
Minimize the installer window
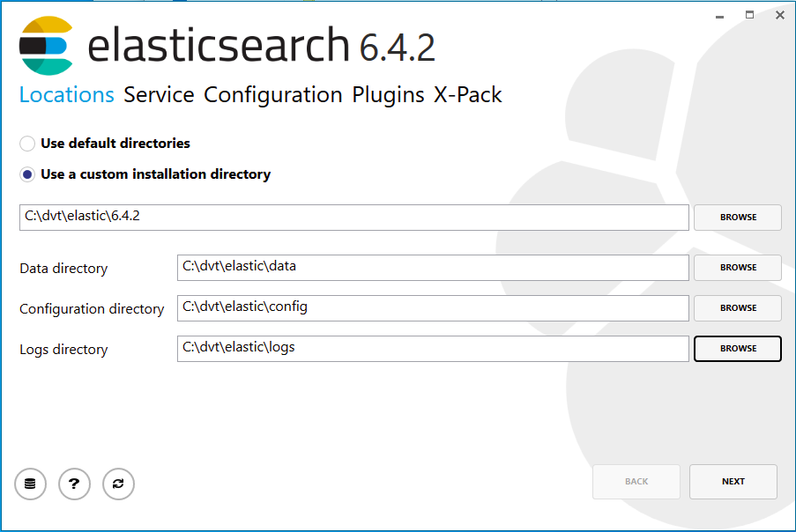point(719,15)
